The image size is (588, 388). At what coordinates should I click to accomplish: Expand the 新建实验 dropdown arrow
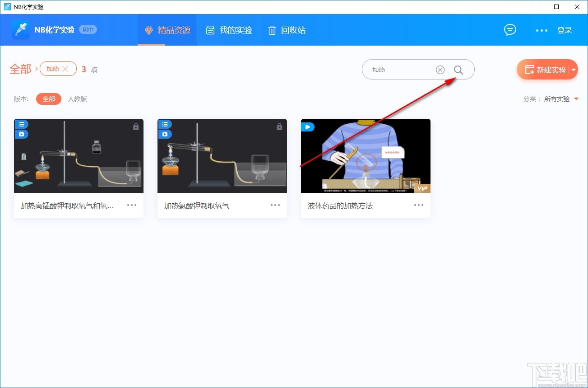pyautogui.click(x=573, y=70)
